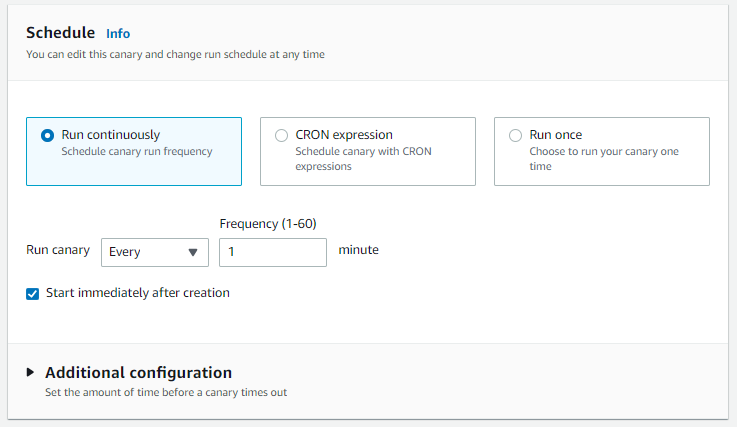This screenshot has height=427, width=737.
Task: Click the 'Start immediately after creation' label text
Action: (138, 293)
